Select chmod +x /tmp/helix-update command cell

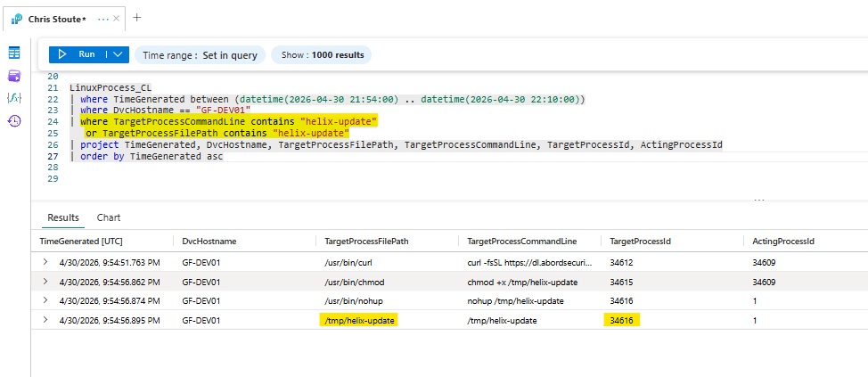click(522, 283)
